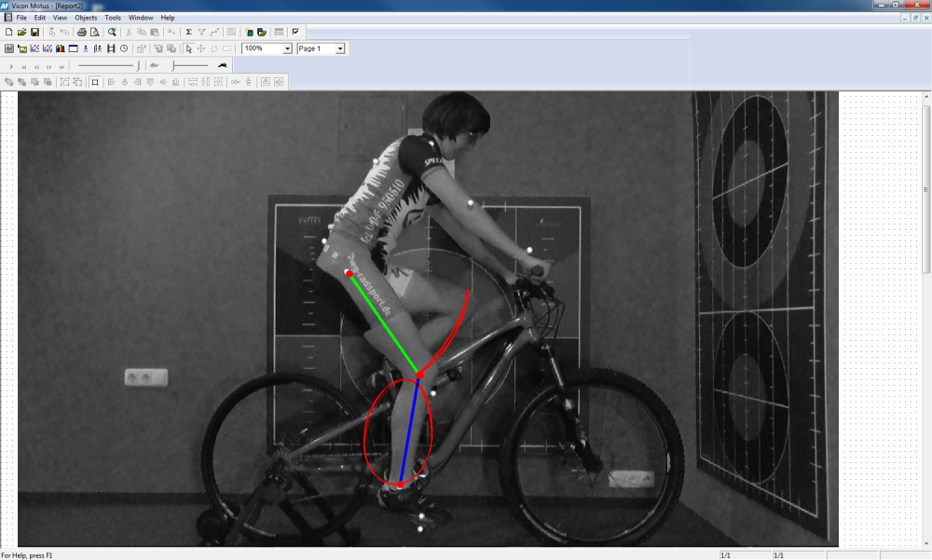The image size is (932, 560).
Task: Insert a bar chart object
Action: [x=60, y=48]
